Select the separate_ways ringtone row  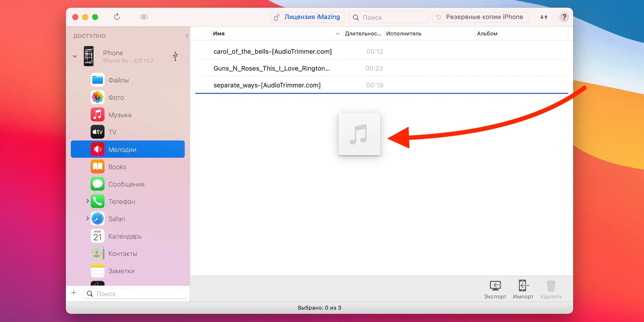(267, 85)
